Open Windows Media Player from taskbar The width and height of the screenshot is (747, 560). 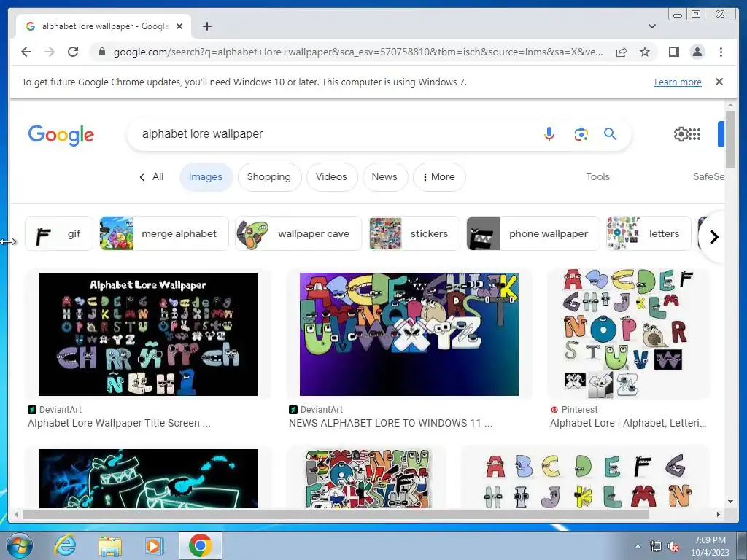point(154,545)
